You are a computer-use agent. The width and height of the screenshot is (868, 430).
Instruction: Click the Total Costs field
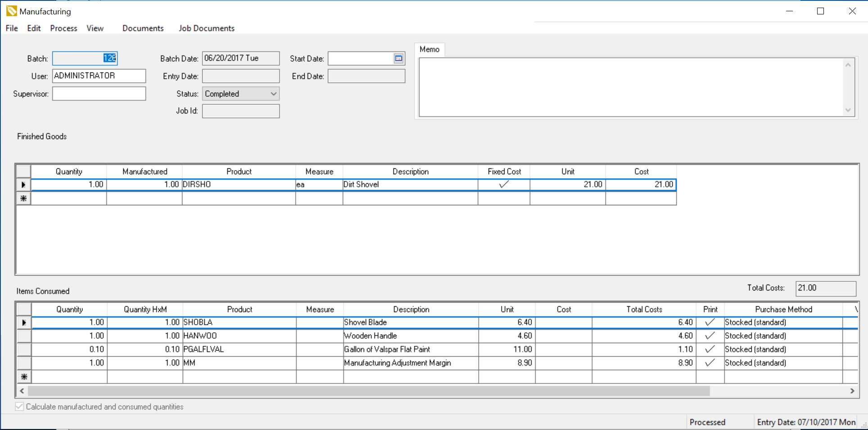click(826, 288)
